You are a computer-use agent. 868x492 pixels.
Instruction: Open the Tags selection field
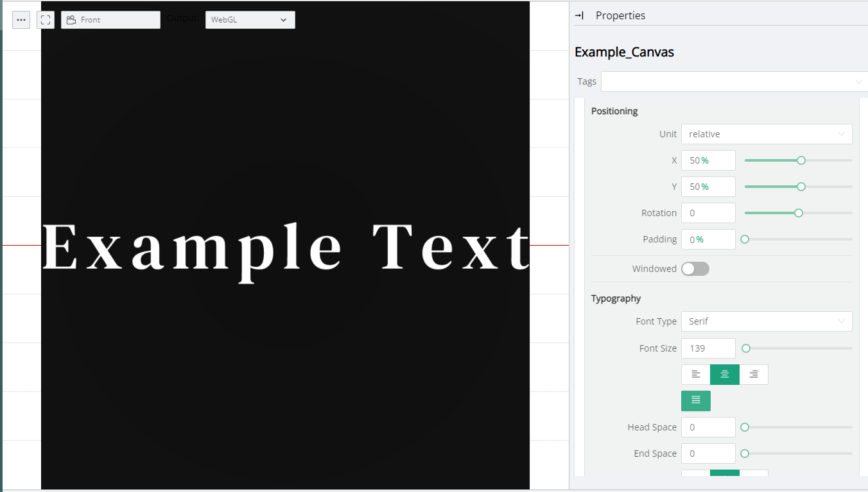[733, 81]
